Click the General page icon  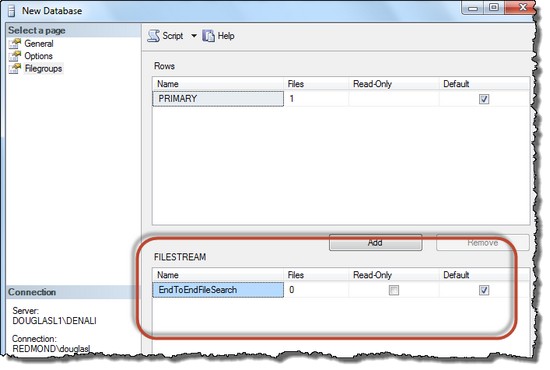click(x=15, y=43)
